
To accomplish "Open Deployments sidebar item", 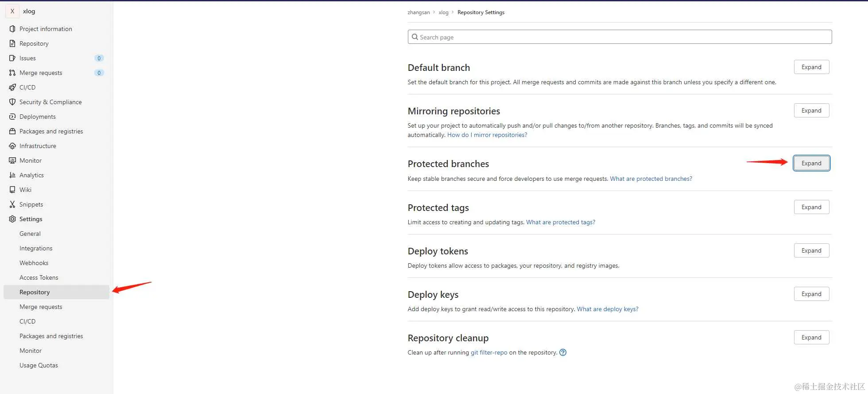I will point(56,117).
